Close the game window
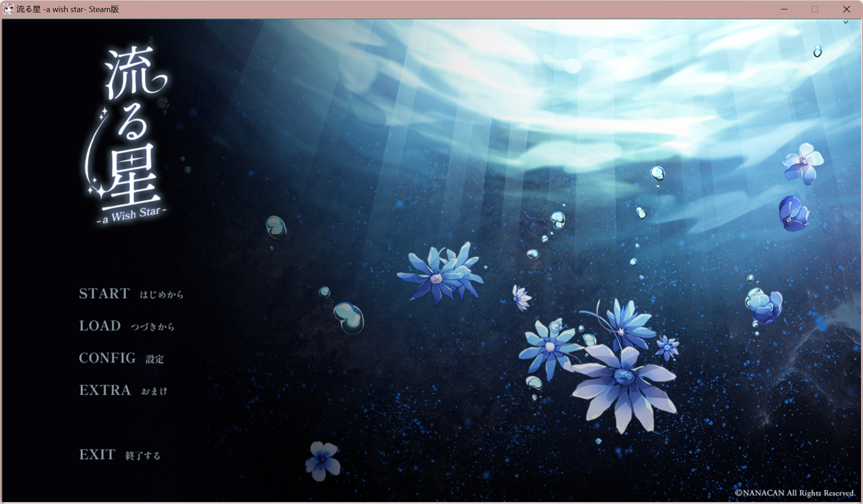The width and height of the screenshot is (863, 504). (846, 9)
